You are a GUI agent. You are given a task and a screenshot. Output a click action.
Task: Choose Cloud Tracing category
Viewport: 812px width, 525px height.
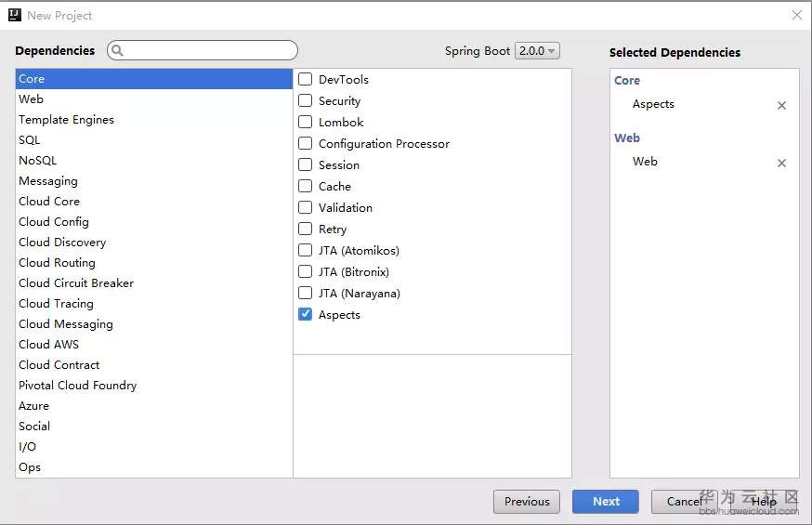(x=154, y=304)
